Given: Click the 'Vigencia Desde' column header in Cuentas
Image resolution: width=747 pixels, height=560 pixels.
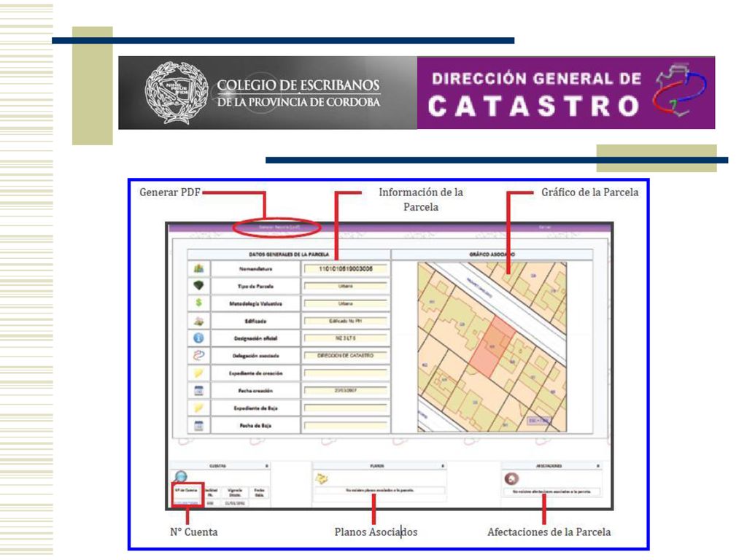Looking at the screenshot, I should pos(235,492).
